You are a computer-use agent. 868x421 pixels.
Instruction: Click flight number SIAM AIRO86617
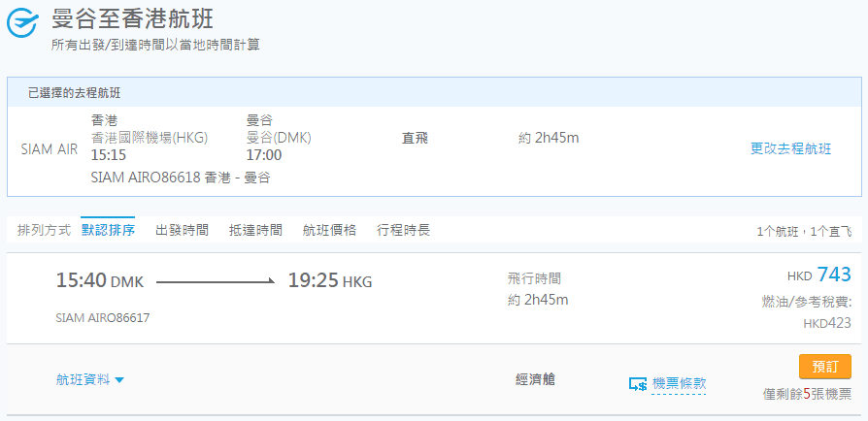point(103,317)
